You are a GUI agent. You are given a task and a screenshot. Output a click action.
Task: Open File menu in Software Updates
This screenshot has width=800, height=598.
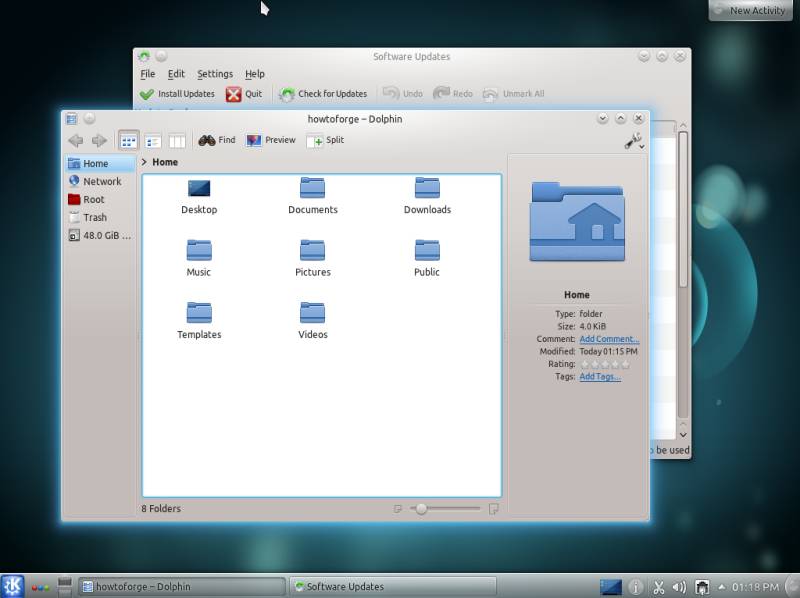(x=147, y=74)
